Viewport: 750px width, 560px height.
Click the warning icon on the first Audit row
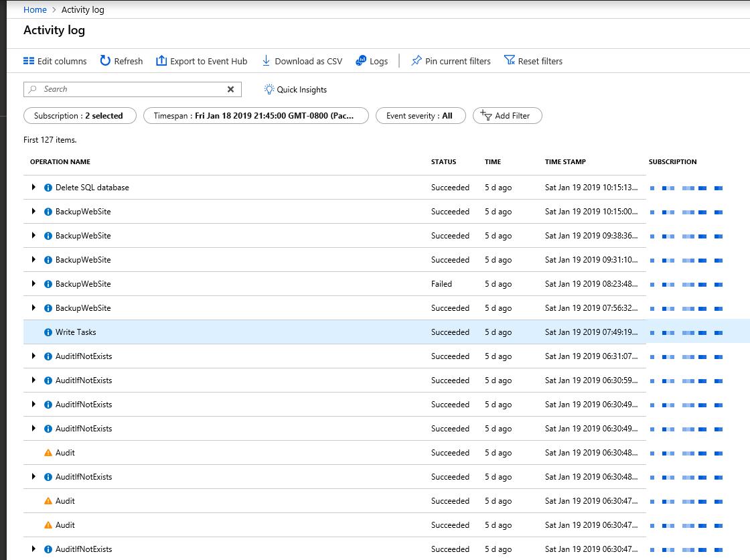click(47, 452)
